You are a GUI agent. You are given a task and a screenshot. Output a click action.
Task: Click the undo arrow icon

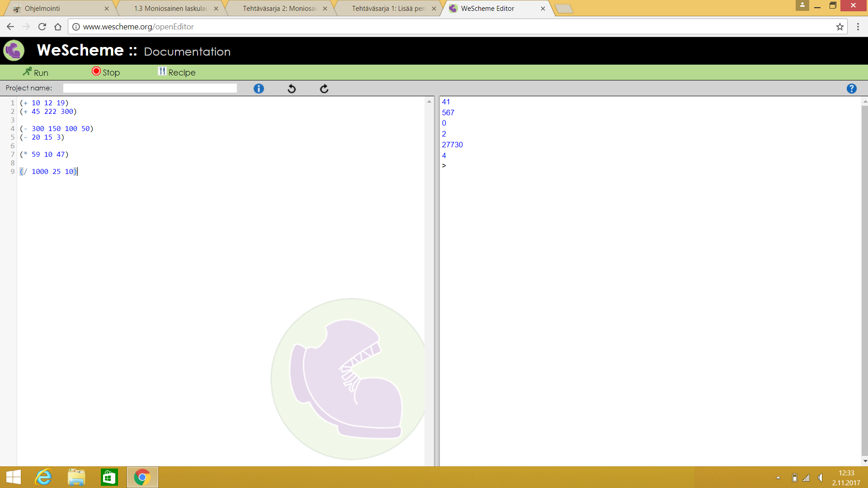292,89
